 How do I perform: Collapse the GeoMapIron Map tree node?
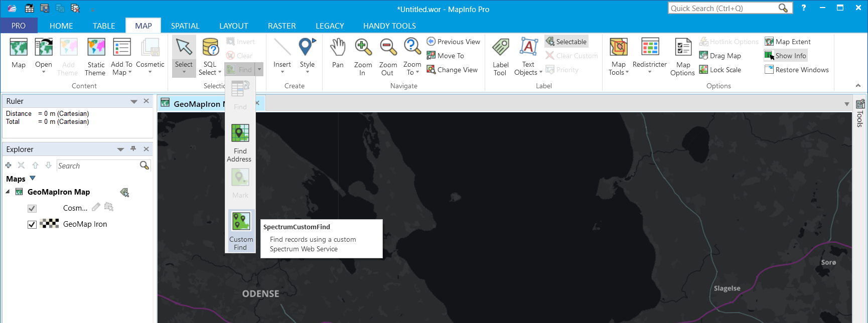[8, 192]
